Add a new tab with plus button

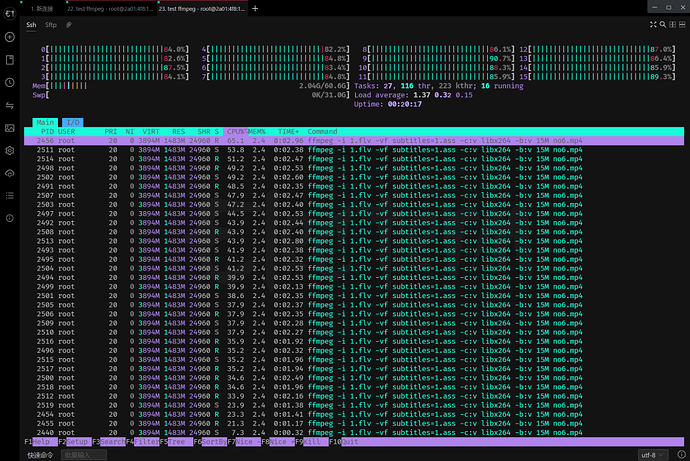click(255, 7)
